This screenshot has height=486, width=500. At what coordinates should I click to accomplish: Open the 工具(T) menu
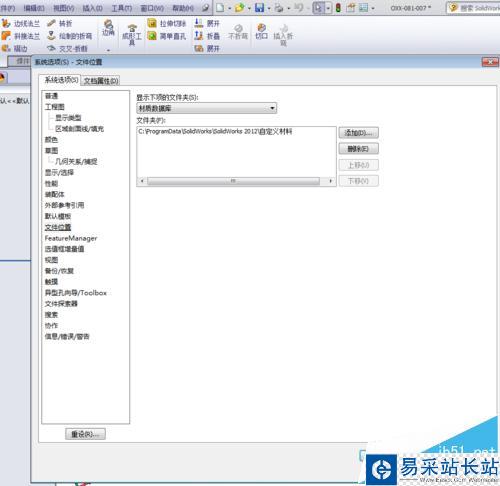[x=122, y=8]
